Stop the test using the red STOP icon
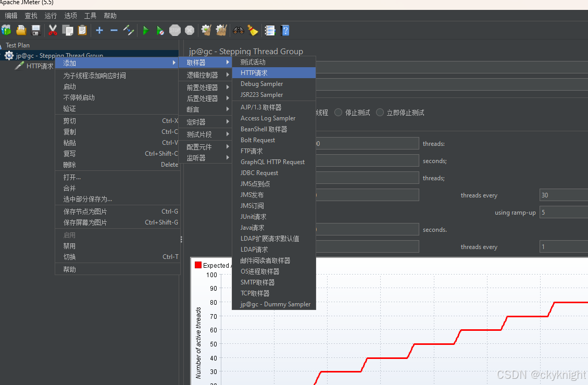 (175, 30)
